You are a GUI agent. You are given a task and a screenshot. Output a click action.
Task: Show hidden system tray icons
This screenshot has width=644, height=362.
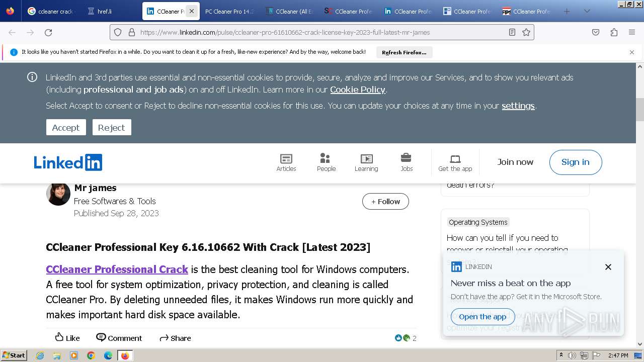(561, 355)
